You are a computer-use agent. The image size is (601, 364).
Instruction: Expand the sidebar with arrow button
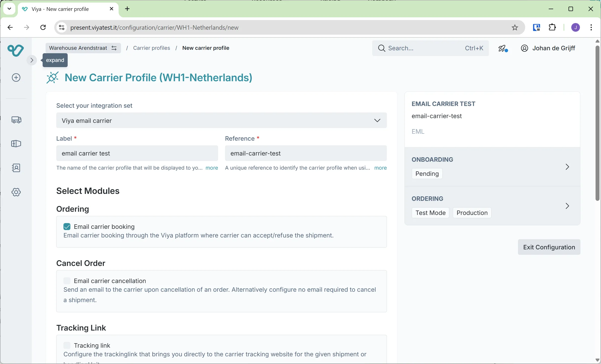tap(32, 60)
